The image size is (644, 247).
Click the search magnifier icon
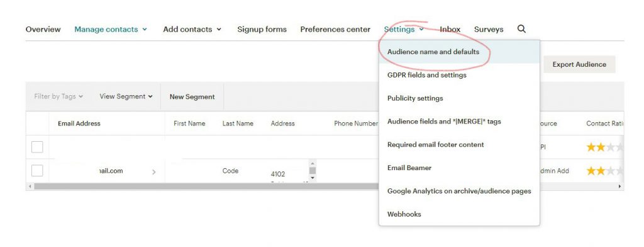(x=521, y=29)
